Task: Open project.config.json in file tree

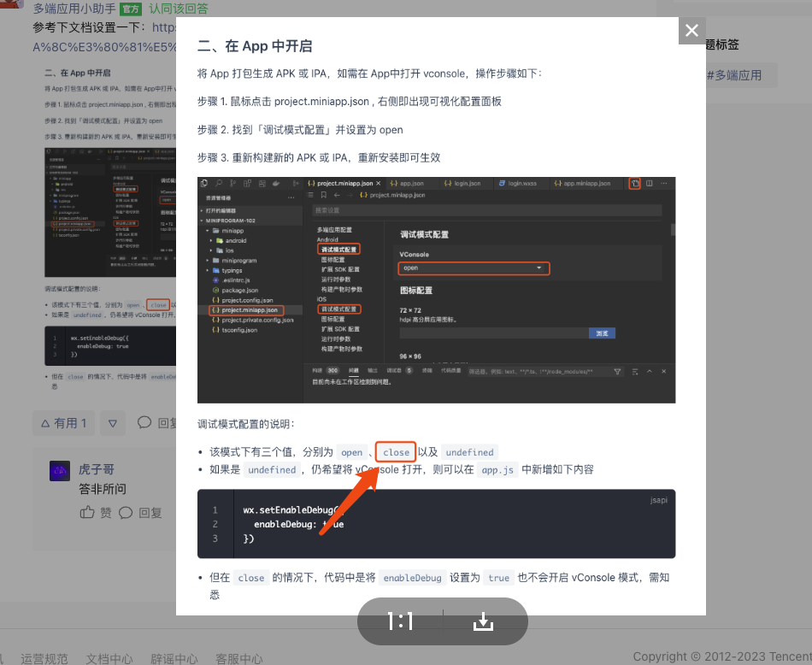Action: [247, 300]
